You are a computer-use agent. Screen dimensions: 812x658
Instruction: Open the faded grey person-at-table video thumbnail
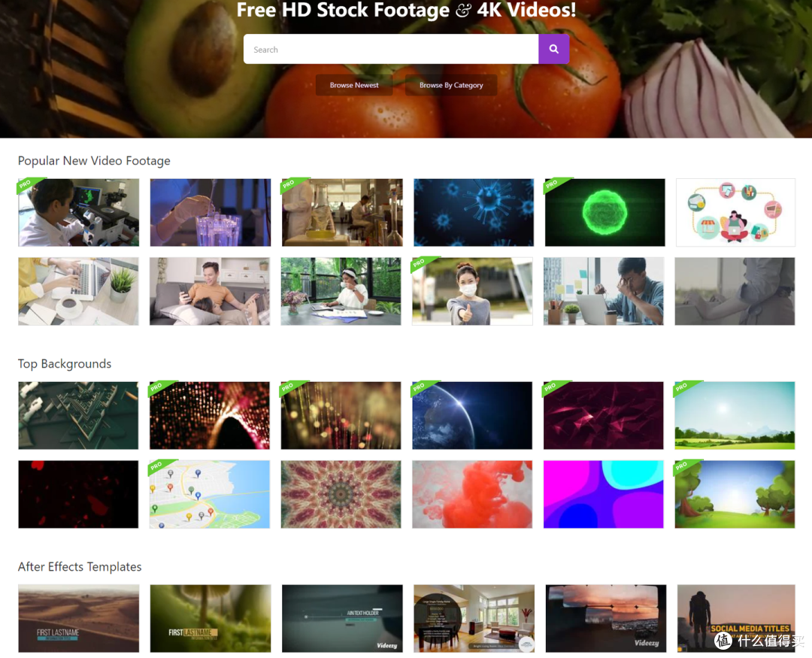[735, 292]
